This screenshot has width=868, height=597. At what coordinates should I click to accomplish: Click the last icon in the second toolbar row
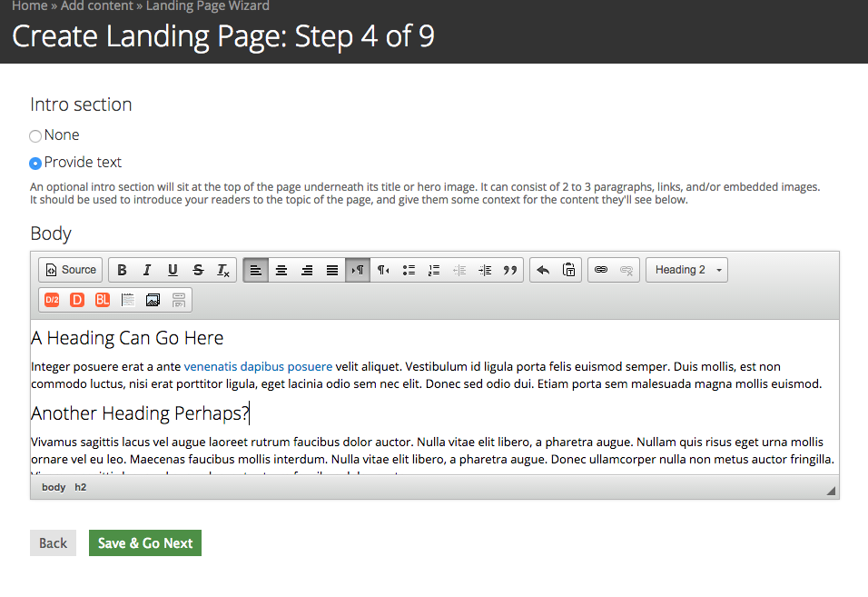click(179, 300)
